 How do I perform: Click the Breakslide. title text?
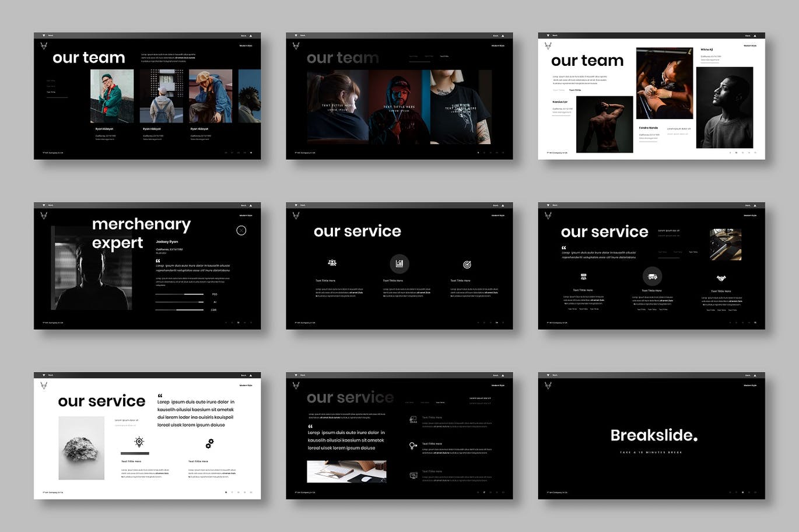tap(654, 435)
